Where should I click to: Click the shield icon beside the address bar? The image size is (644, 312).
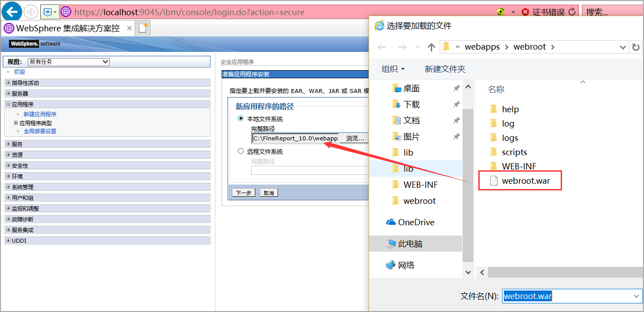47,12
